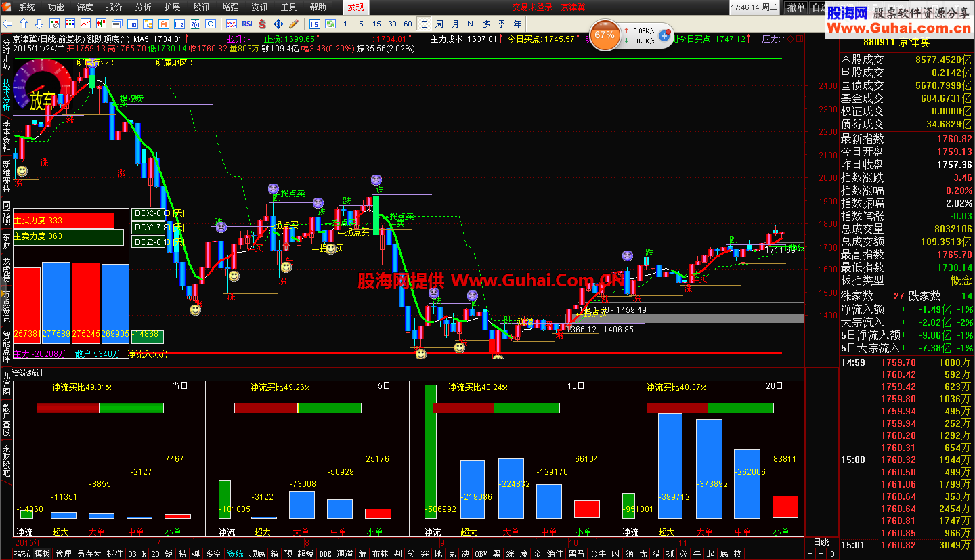Click the F5 toolbar icon
The image size is (975, 560).
[x=314, y=24]
